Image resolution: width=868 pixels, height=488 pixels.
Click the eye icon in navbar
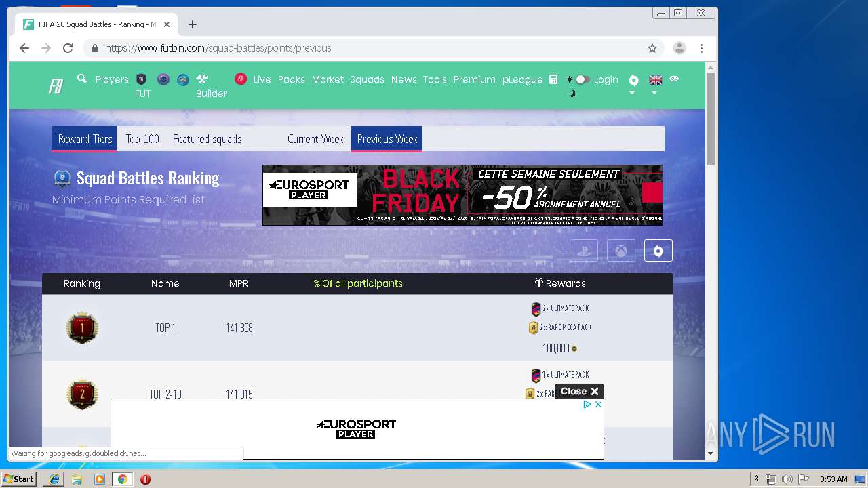pyautogui.click(x=674, y=79)
